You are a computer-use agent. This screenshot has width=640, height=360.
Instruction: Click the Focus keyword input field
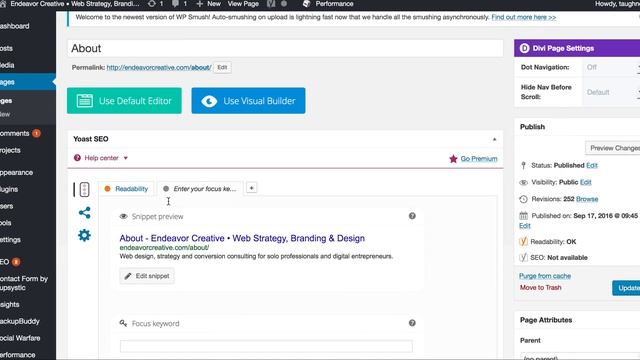266,346
